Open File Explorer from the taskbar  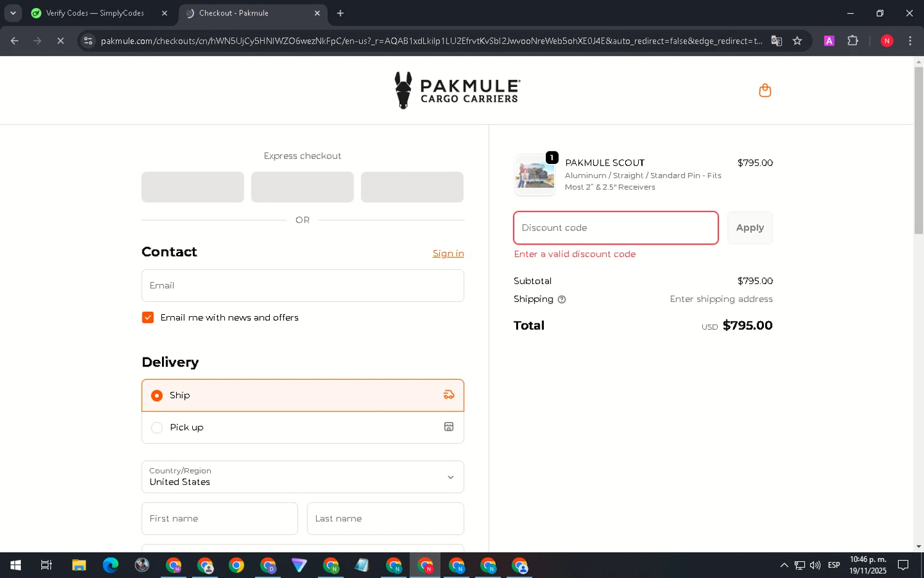tap(79, 565)
